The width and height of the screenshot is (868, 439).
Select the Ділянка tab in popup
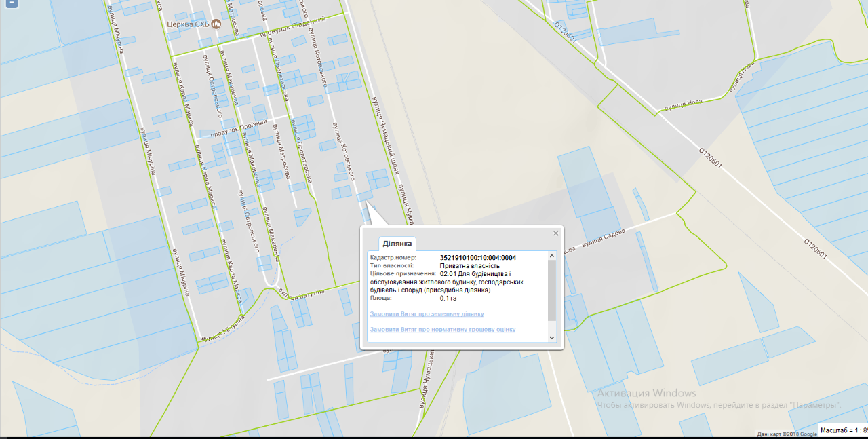coord(397,244)
